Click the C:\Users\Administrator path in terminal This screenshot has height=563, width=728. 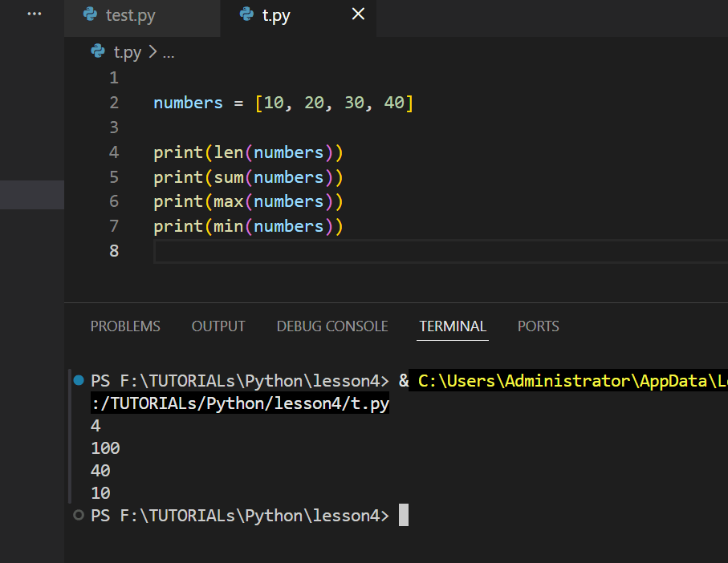pyautogui.click(x=572, y=381)
